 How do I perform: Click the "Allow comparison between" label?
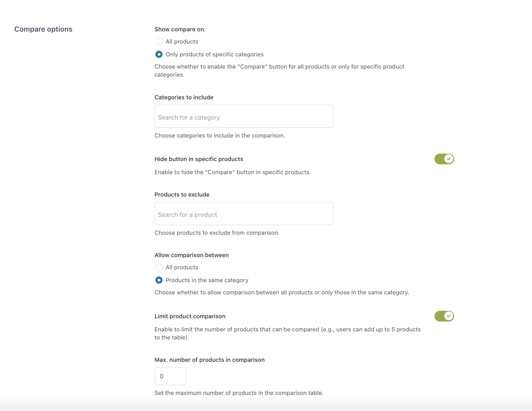point(191,255)
